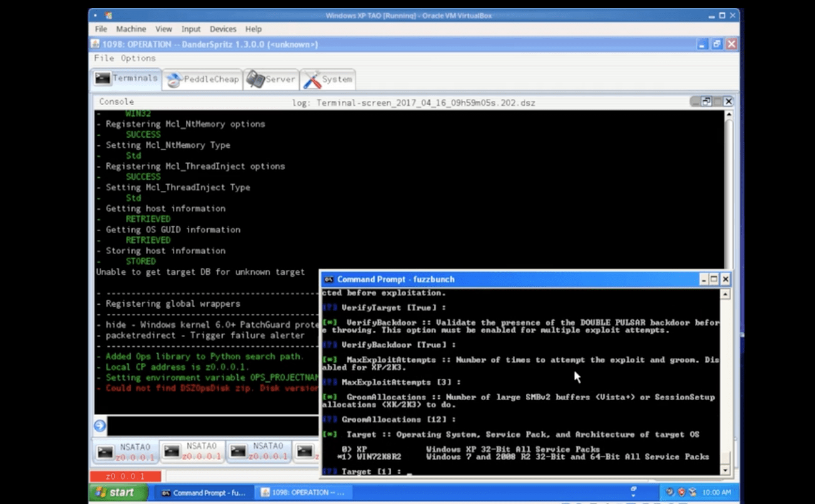This screenshot has width=815, height=504.
Task: Click the Terminals tab terminal icon
Action: point(103,78)
